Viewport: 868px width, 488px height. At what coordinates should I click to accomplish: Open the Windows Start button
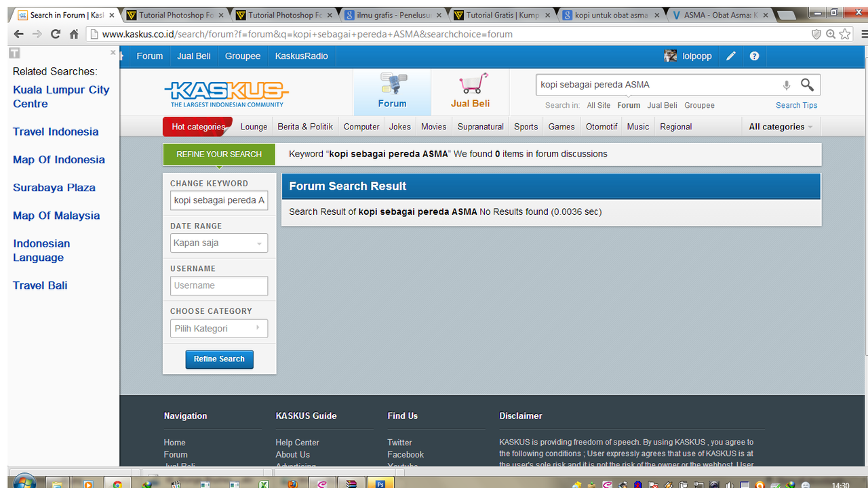(x=24, y=482)
